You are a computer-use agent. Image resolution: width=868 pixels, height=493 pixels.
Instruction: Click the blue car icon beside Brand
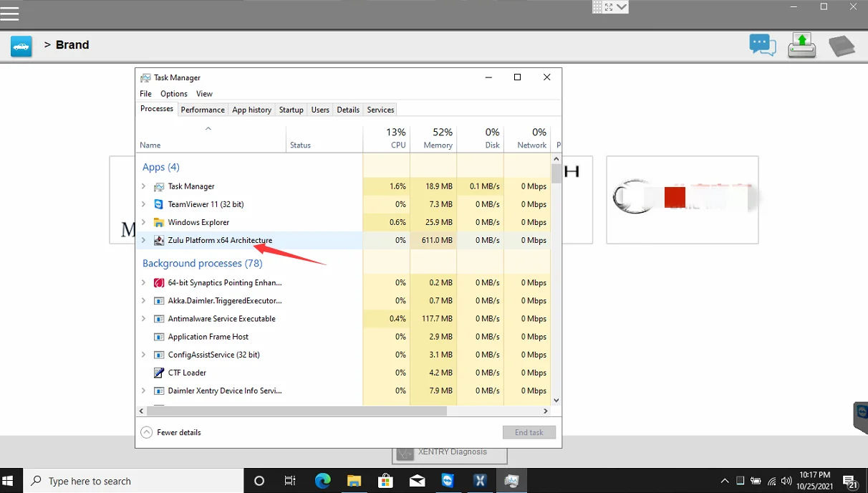pos(21,47)
